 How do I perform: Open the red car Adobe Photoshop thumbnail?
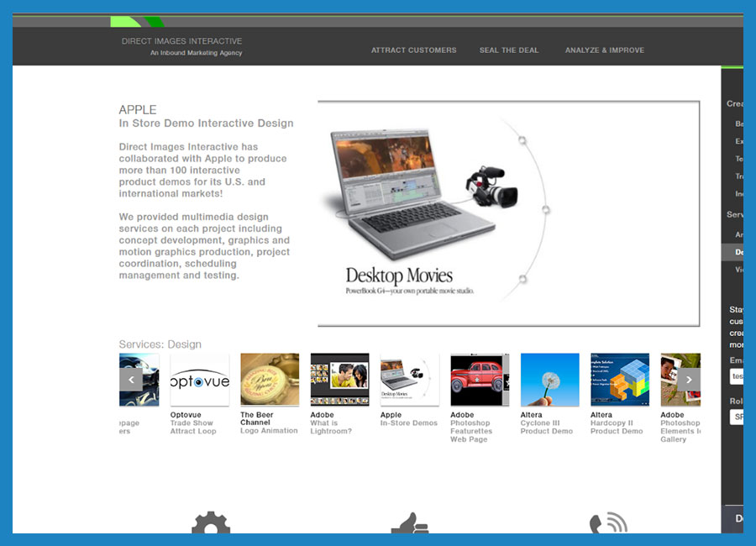[x=480, y=380]
